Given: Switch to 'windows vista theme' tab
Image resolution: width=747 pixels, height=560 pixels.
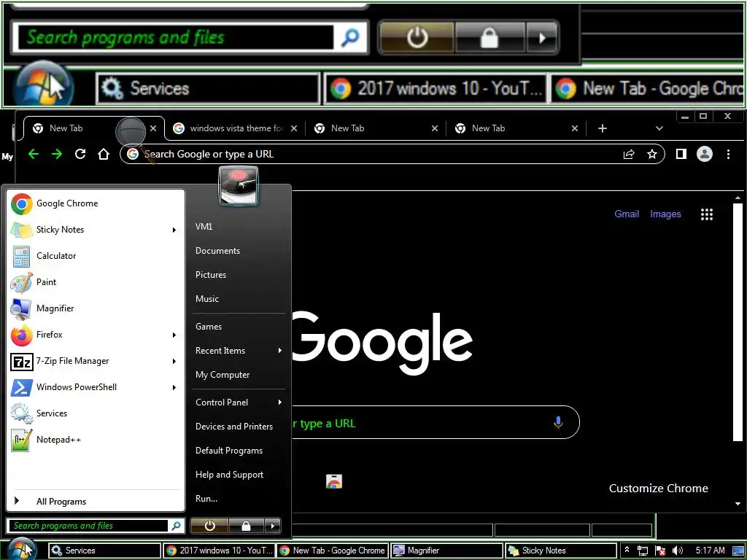Looking at the screenshot, I should 235,128.
